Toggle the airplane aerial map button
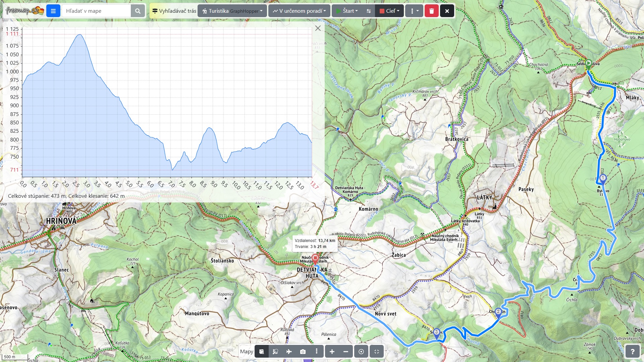 289,352
